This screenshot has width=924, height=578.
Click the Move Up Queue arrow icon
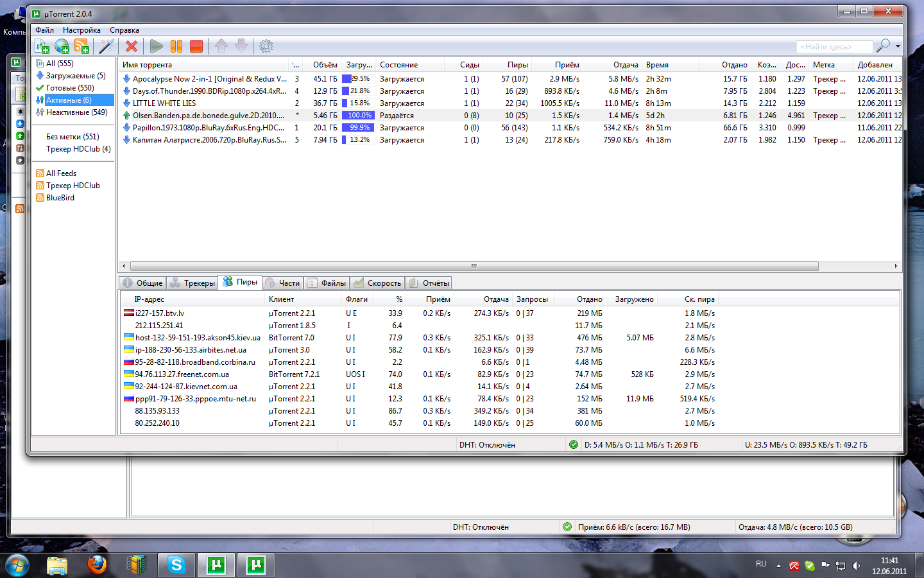click(x=221, y=46)
